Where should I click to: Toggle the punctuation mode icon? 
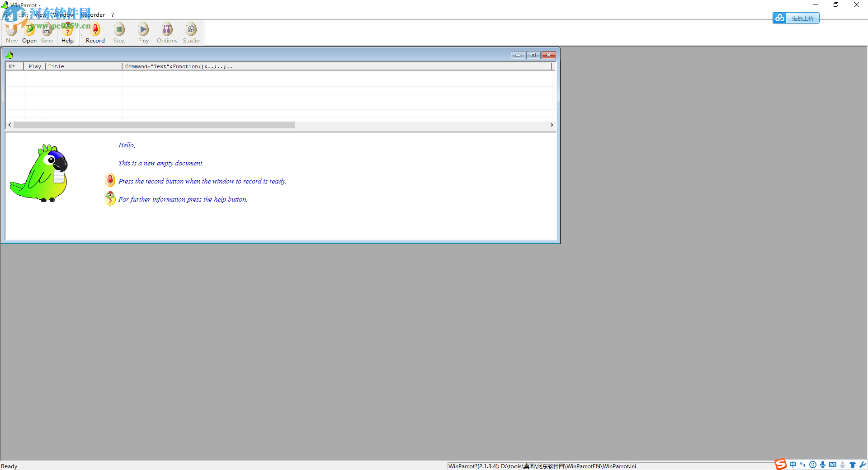click(x=803, y=465)
